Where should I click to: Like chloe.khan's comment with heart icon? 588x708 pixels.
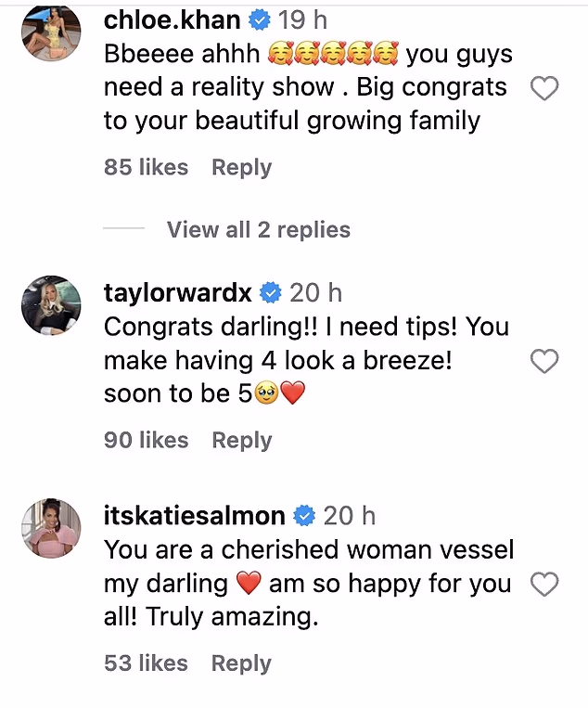coord(543,89)
